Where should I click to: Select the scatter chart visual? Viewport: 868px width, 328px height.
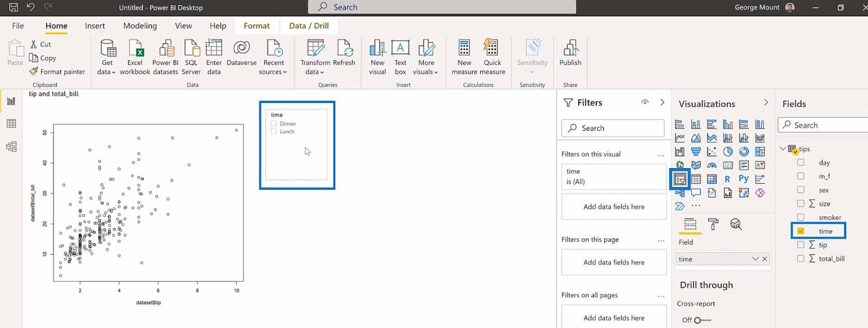pyautogui.click(x=712, y=152)
